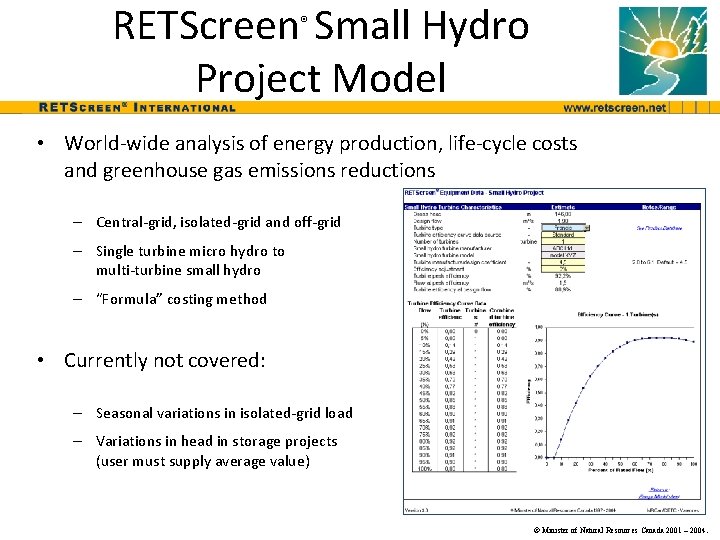
Task: Click the Version text in the worksheet footer
Action: pos(416,510)
